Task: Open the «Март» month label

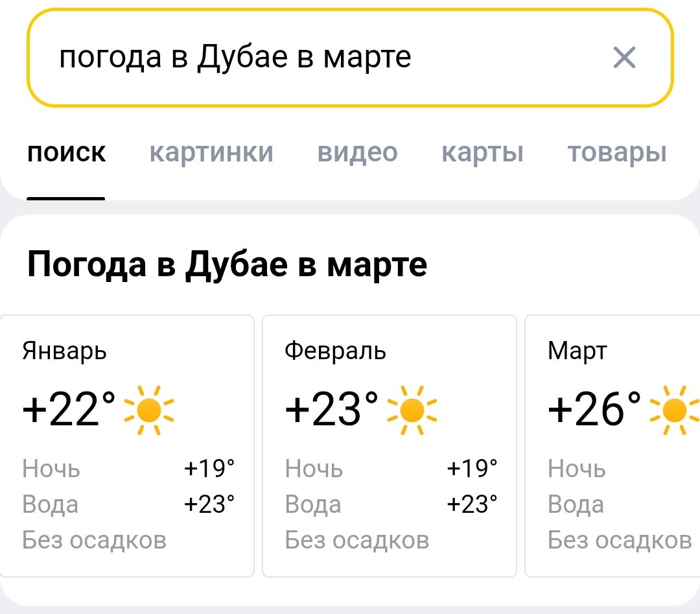Action: [577, 351]
